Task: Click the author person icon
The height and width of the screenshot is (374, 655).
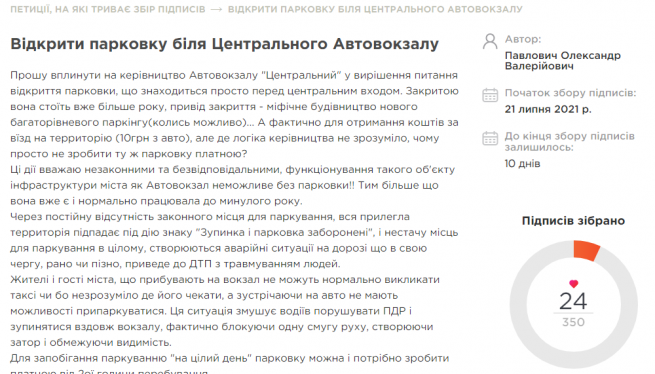Action: coord(490,42)
